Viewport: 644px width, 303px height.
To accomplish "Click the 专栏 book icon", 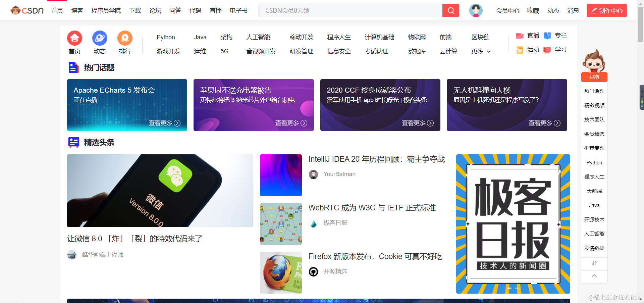I will (547, 36).
